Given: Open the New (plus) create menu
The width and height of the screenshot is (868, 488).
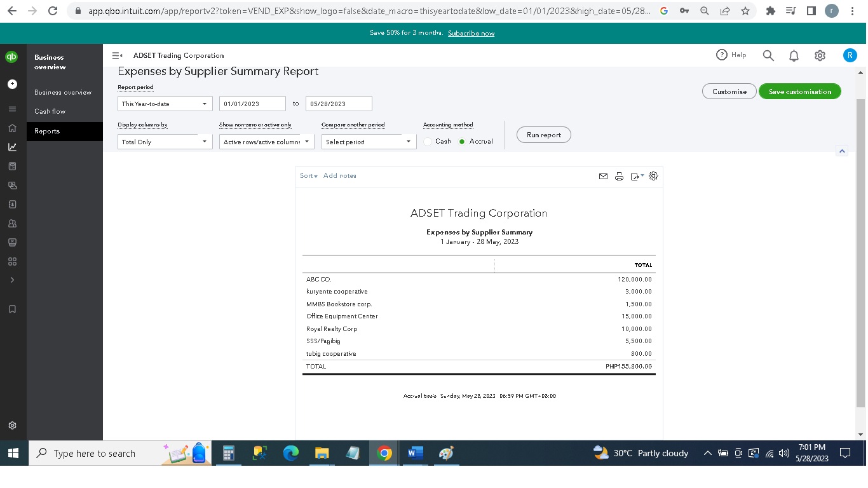Looking at the screenshot, I should click(x=12, y=84).
